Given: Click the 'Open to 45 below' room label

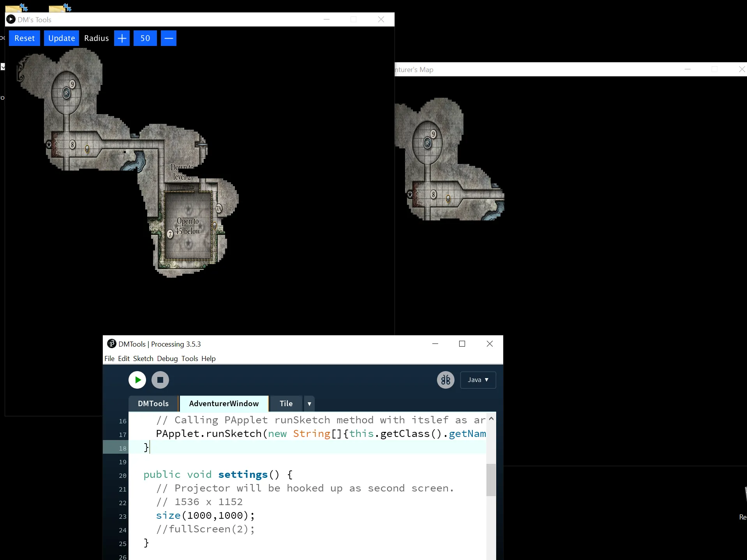Looking at the screenshot, I should pos(188,226).
